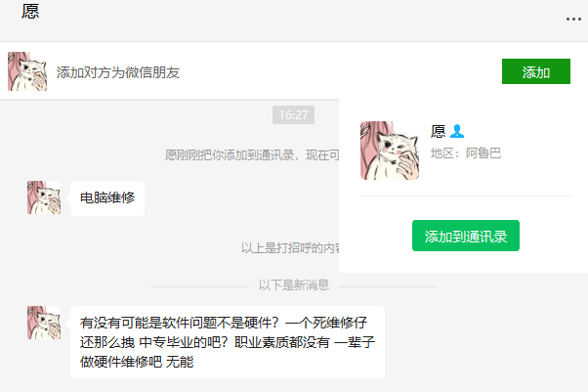Click the 以上是打招呼的内容 notice text
This screenshot has height=392, width=588.
pyautogui.click(x=290, y=248)
